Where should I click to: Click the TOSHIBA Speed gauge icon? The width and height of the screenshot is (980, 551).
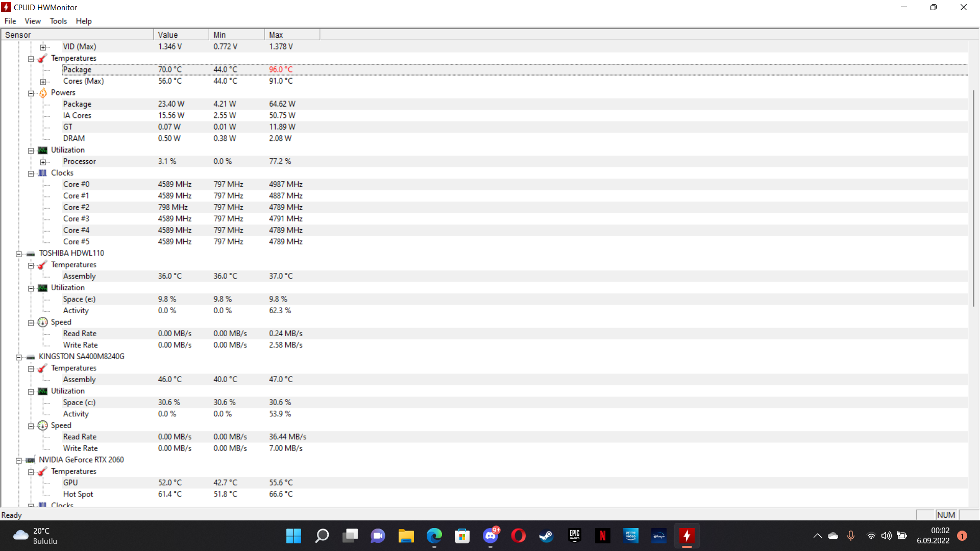43,322
